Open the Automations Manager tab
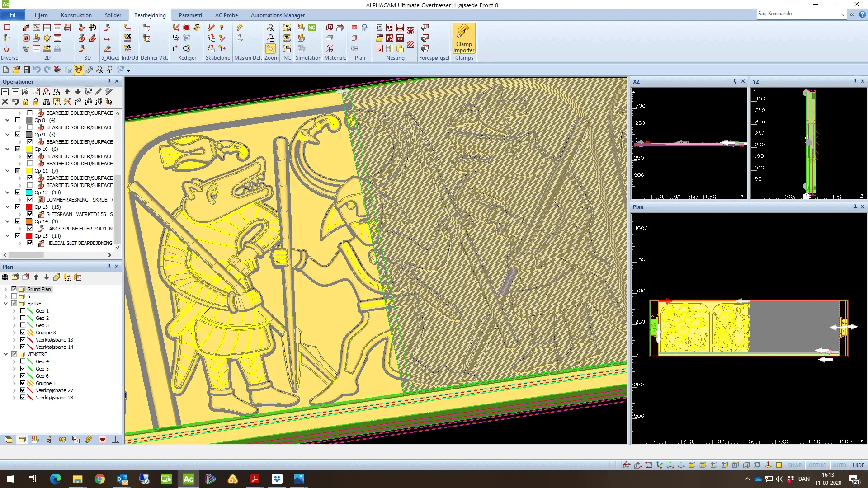Image resolution: width=868 pixels, height=488 pixels. click(x=278, y=15)
